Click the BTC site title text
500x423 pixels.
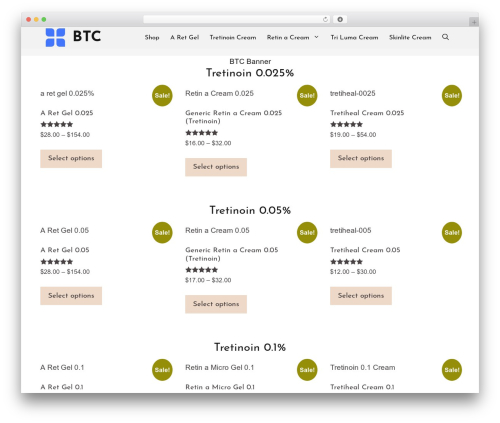(x=87, y=36)
